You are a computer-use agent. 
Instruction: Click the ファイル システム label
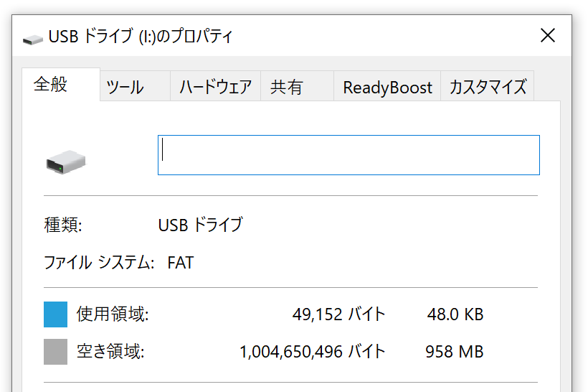point(99,262)
